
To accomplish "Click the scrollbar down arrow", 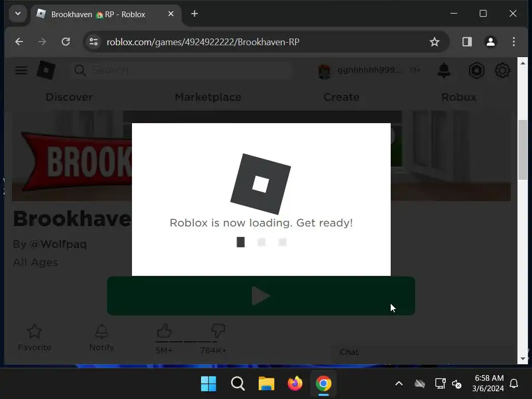I will click(523, 358).
